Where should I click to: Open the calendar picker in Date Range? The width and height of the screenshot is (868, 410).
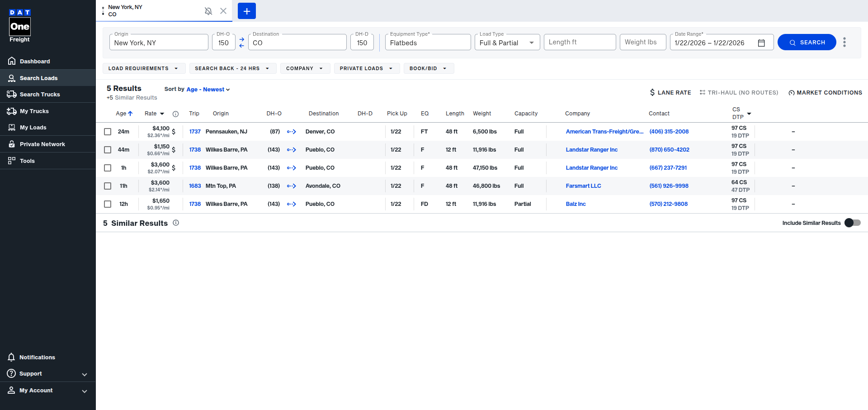click(761, 43)
